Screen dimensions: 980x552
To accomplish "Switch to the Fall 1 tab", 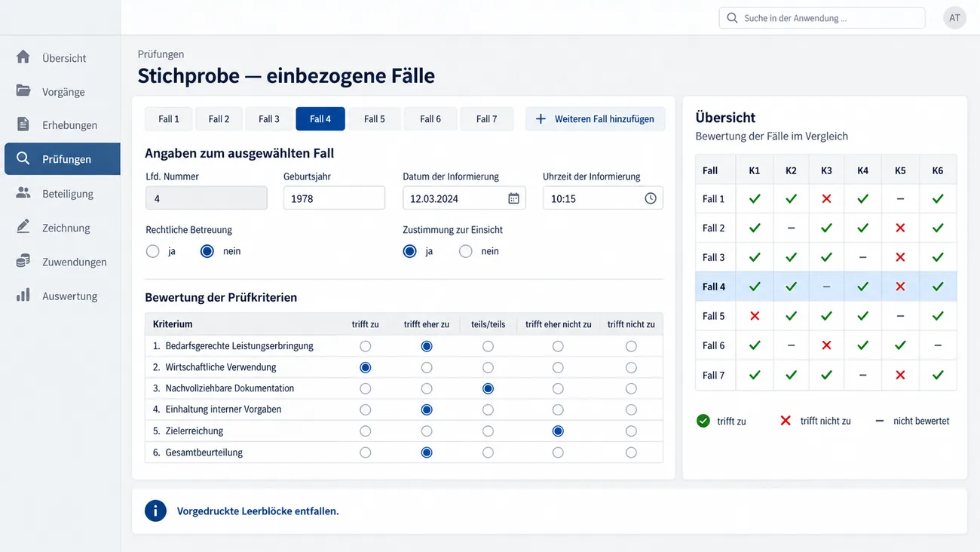I will point(169,119).
